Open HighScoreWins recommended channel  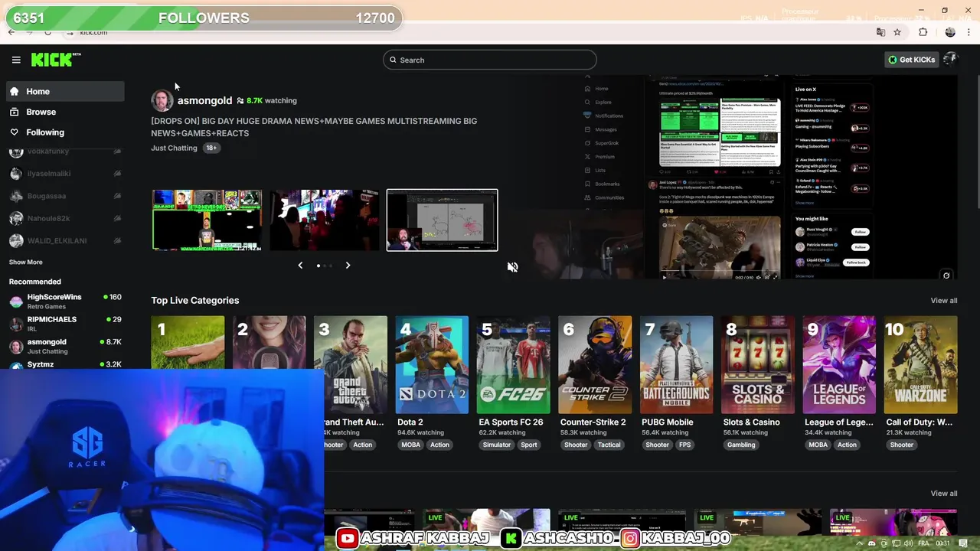(x=65, y=301)
